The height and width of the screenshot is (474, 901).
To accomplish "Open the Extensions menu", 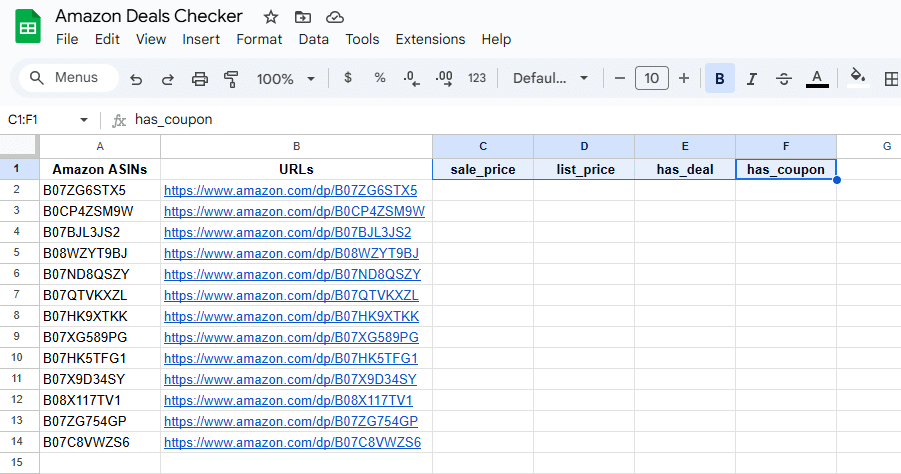I will (x=430, y=40).
